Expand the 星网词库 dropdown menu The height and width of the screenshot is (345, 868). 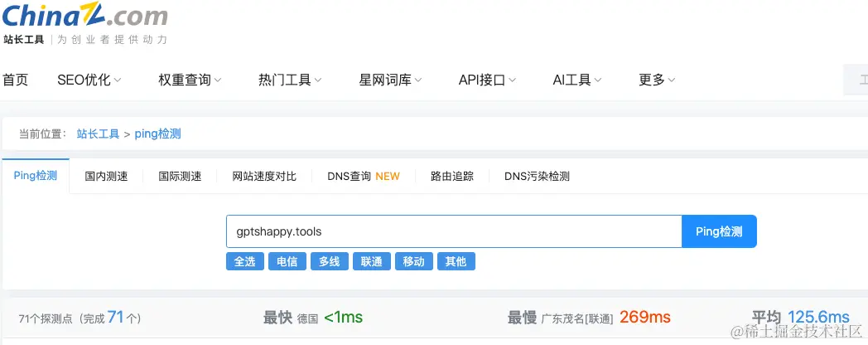point(390,80)
